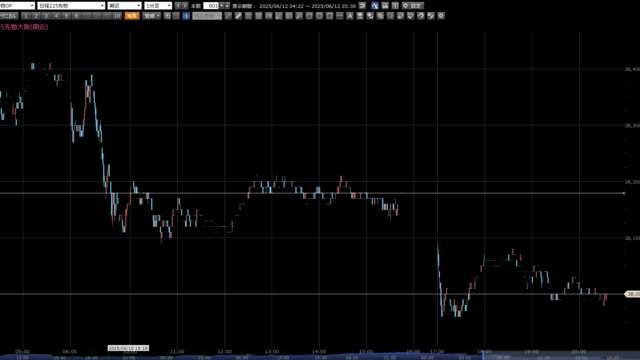Click the 2025/06/12 04:22 period start text
The height and width of the screenshot is (360, 640).
coord(281,6)
